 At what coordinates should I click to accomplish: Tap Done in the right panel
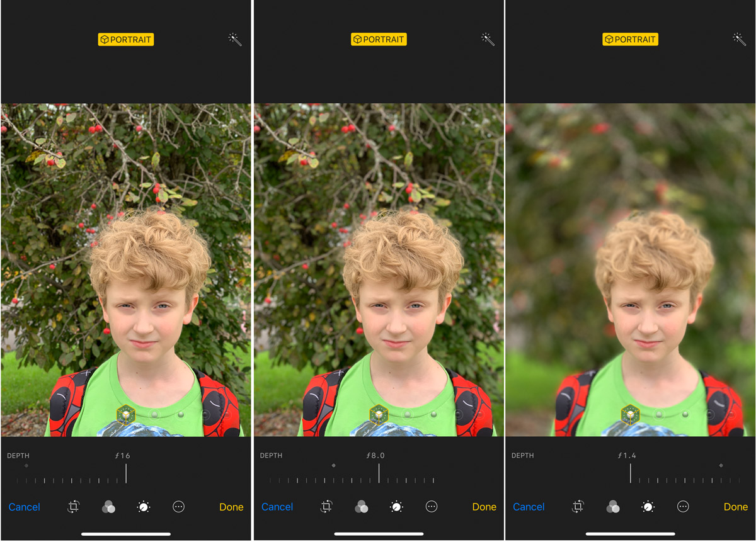(x=736, y=507)
